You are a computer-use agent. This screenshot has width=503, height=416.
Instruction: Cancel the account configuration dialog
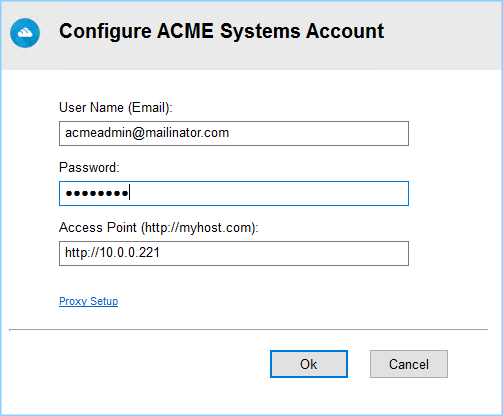coord(409,364)
